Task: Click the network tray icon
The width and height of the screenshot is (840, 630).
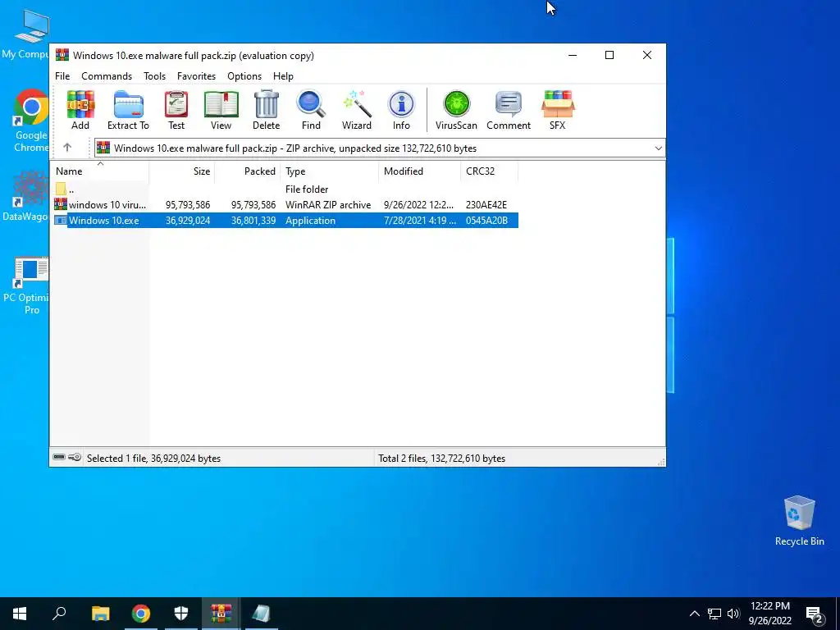Action: click(714, 614)
